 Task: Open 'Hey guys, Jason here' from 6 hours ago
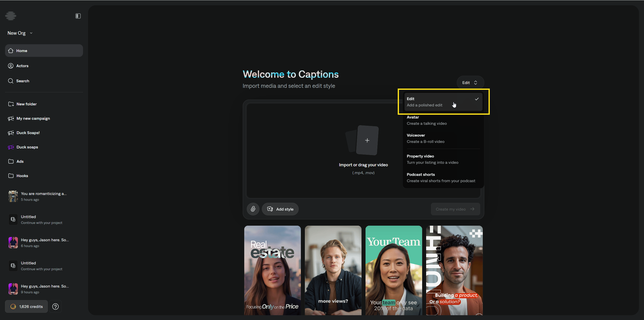point(44,243)
